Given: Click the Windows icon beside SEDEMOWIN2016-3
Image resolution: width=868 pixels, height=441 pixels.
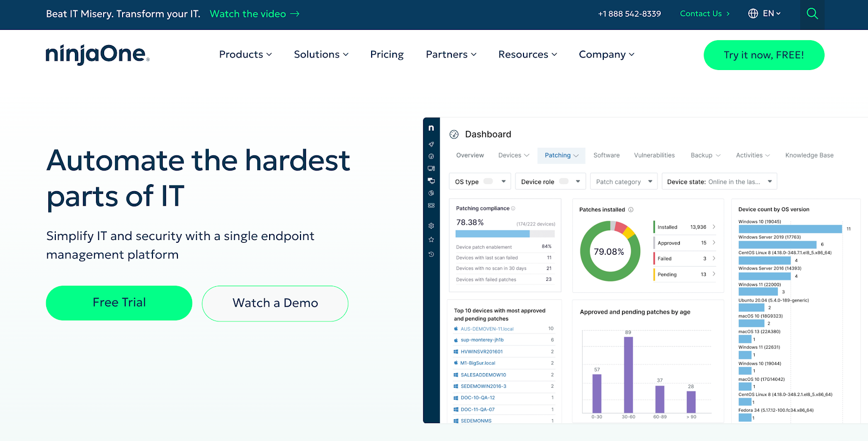Looking at the screenshot, I should 456,386.
